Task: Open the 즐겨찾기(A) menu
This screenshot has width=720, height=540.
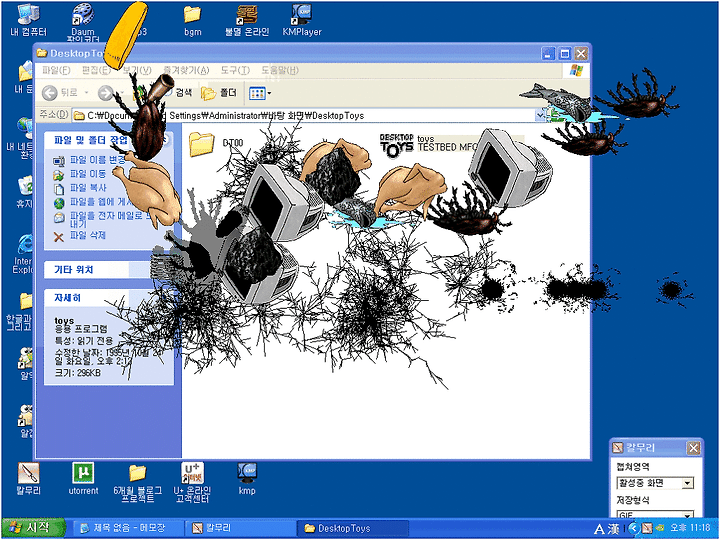Action: [x=186, y=70]
